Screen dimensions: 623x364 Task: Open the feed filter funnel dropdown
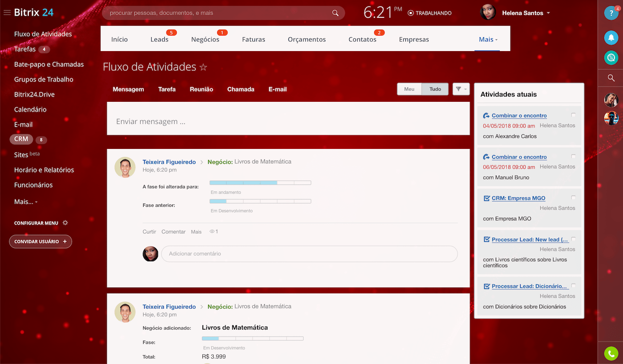click(x=461, y=89)
